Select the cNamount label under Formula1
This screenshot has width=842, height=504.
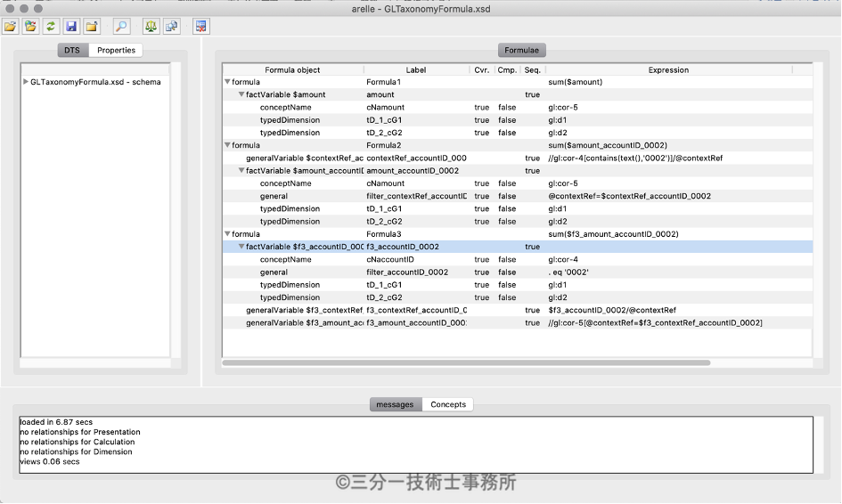point(386,108)
